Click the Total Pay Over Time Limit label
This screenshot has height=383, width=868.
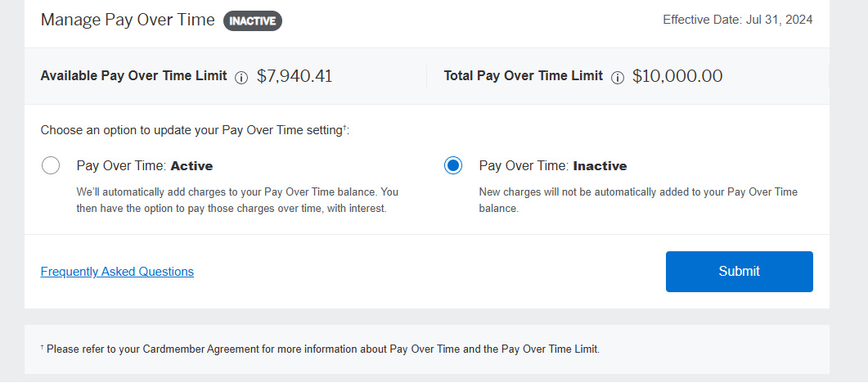point(523,76)
